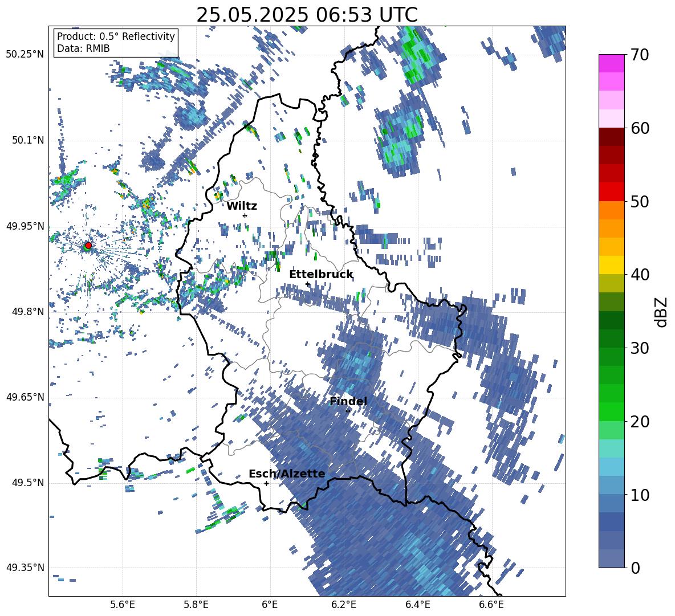Click the Esch/Alzette cross location marker
This screenshot has width=675, height=616.
(x=266, y=483)
